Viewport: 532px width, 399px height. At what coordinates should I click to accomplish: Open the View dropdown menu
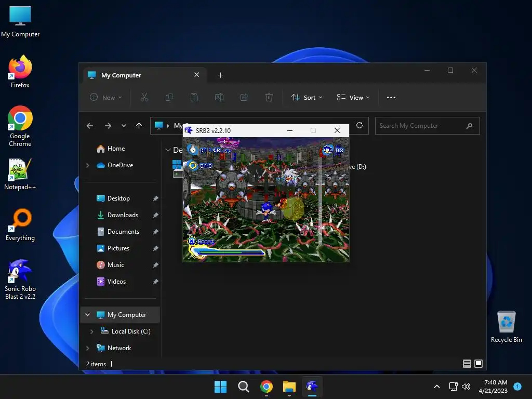coord(353,97)
